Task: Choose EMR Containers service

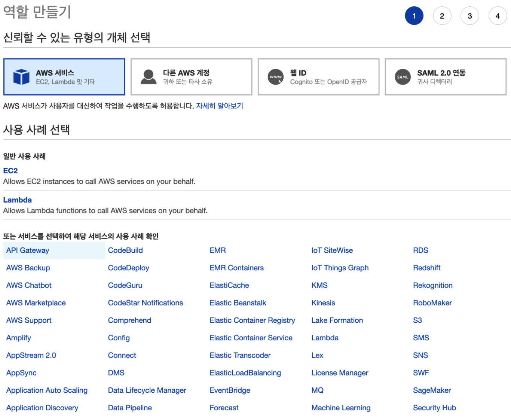Action: [x=237, y=268]
